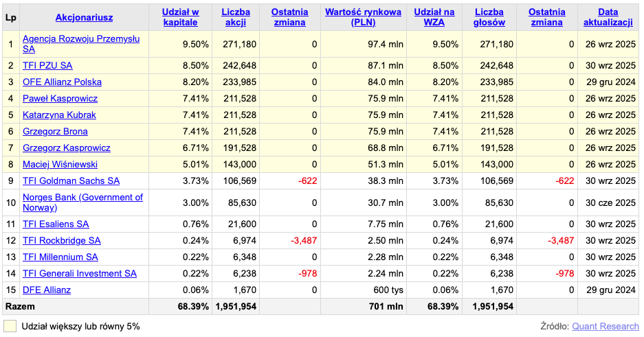Select the 9.50% cell in Udział w kapitale
The image size is (644, 337).
coord(180,45)
